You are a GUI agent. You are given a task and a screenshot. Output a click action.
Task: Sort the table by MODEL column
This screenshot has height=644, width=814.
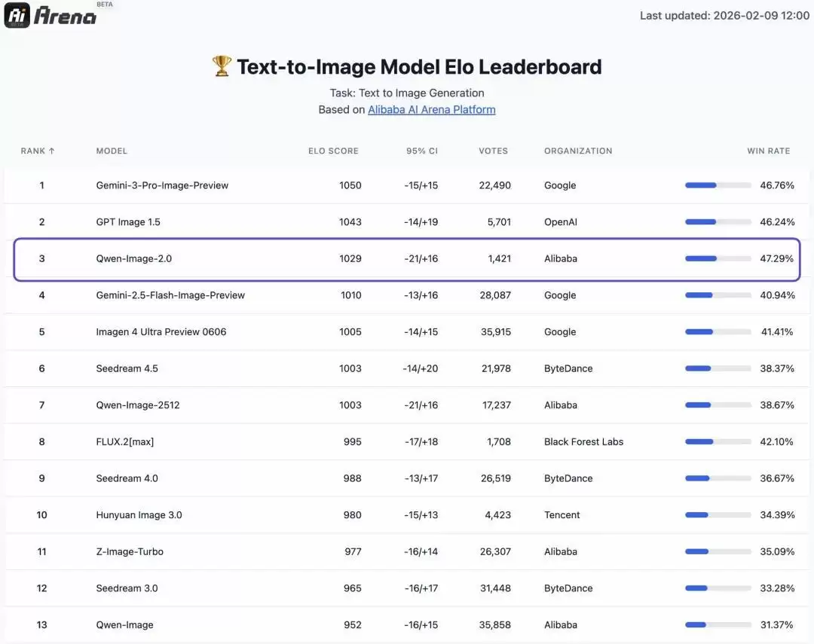click(112, 151)
